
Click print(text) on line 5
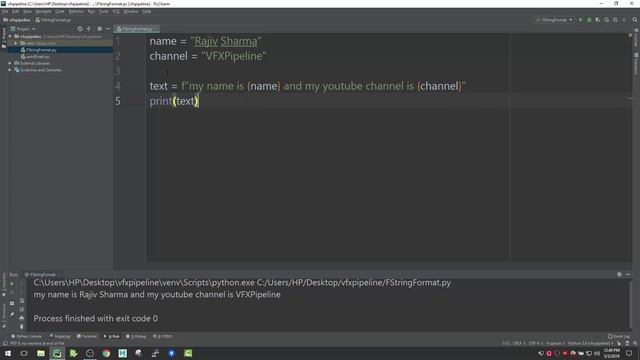(x=174, y=101)
